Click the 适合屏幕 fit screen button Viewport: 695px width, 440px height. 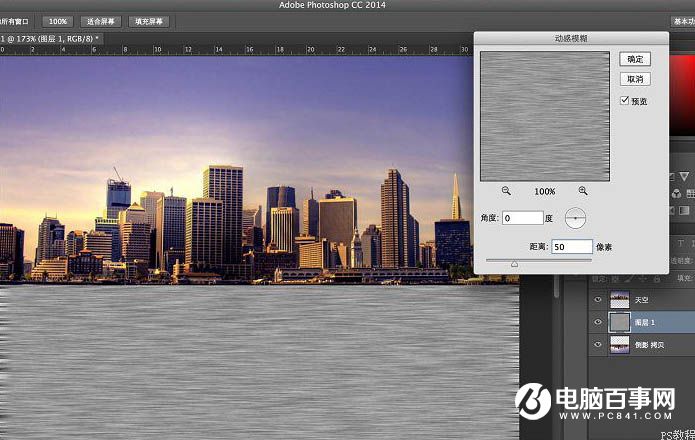click(101, 21)
